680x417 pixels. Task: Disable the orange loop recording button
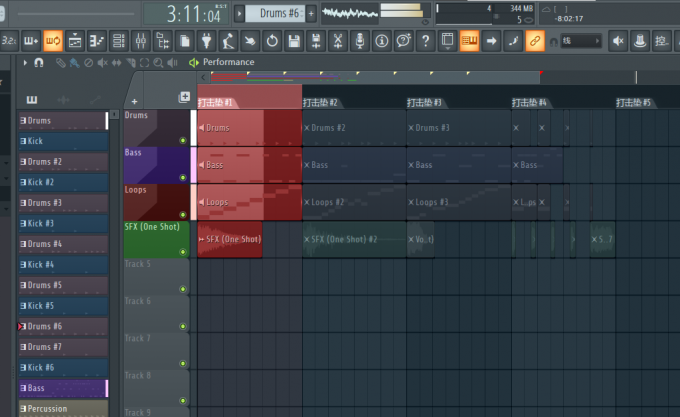tap(53, 41)
